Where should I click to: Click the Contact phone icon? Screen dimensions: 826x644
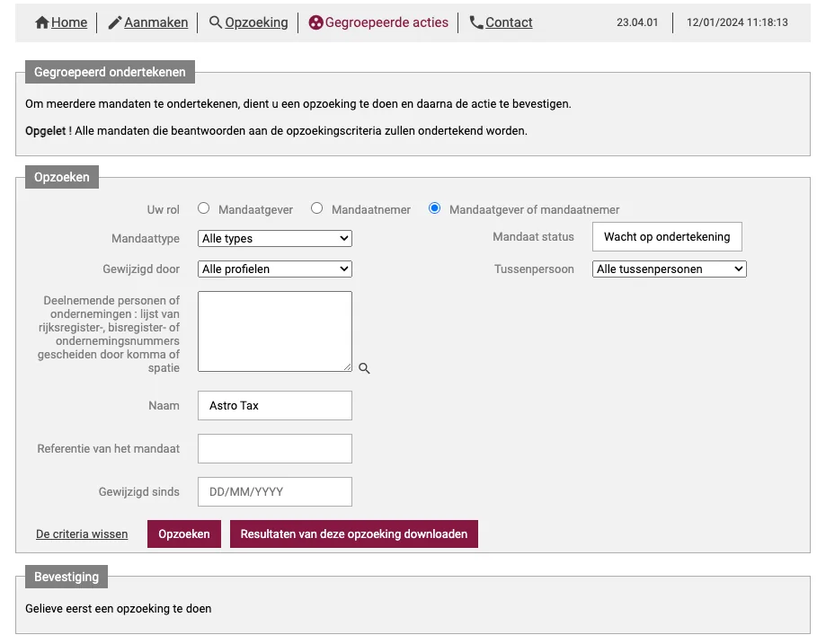[476, 22]
